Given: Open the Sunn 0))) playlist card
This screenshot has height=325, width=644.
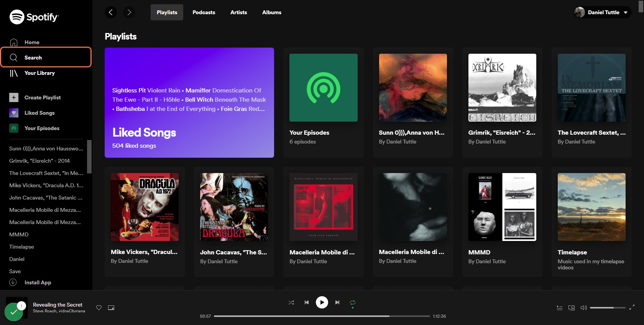Looking at the screenshot, I should click(x=413, y=102).
